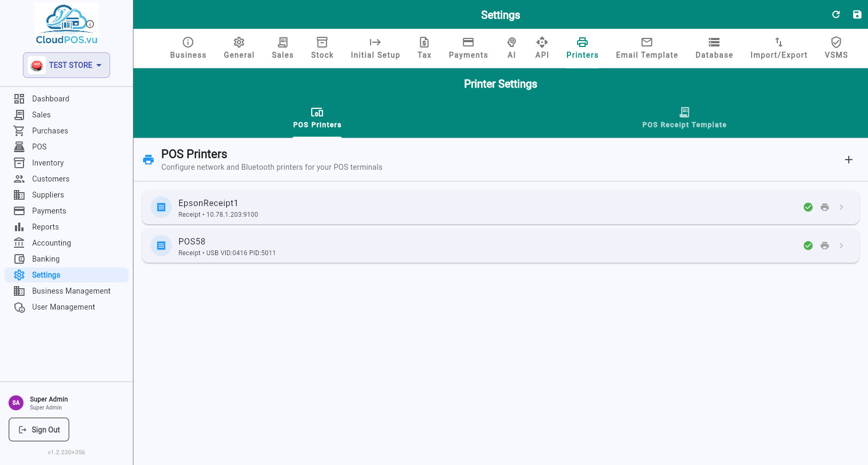Screen dimensions: 868x465
Task: Click the save icon in Settings header
Action: point(857,14)
